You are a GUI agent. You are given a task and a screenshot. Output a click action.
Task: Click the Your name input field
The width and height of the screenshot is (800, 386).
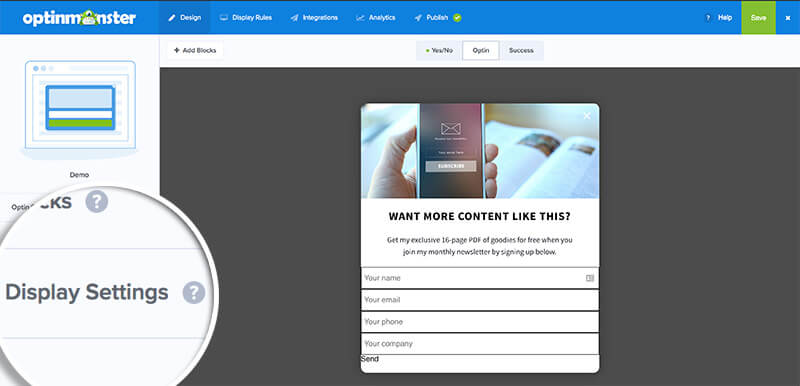[x=480, y=278]
